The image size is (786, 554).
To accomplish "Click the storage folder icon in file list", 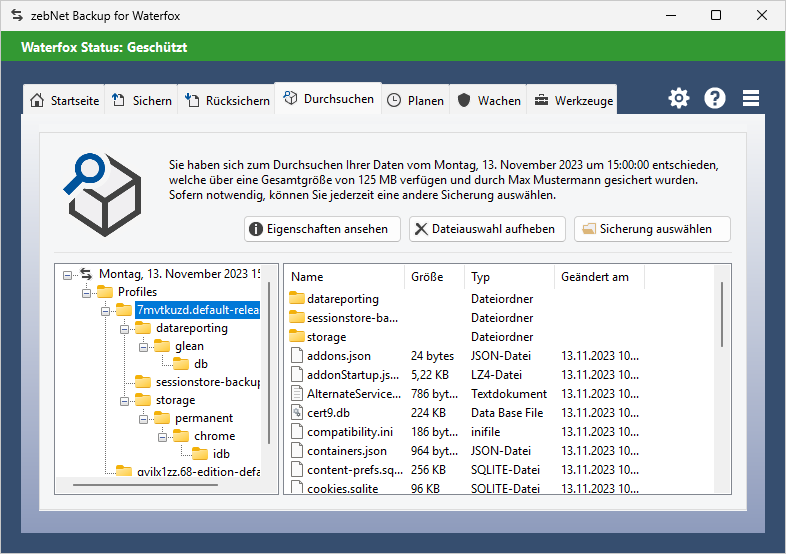I will coord(297,337).
